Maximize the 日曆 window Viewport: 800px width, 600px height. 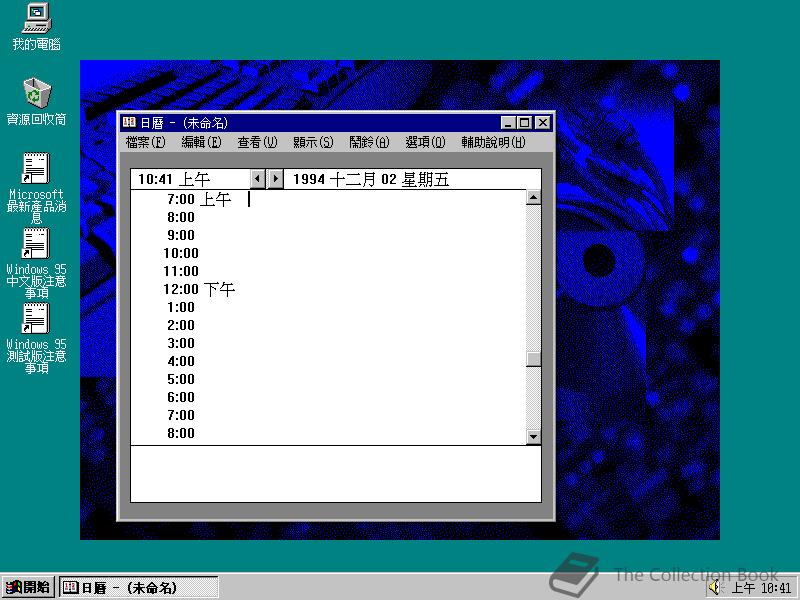coord(524,122)
